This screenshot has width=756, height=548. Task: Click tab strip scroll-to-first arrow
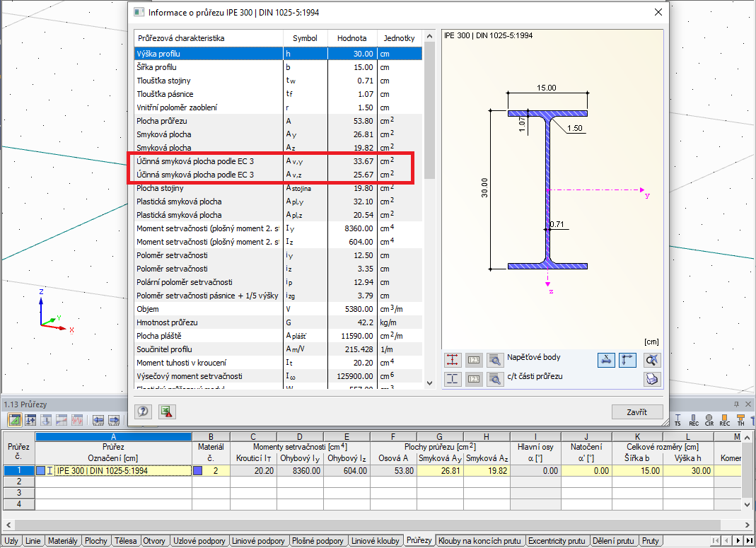click(x=716, y=541)
